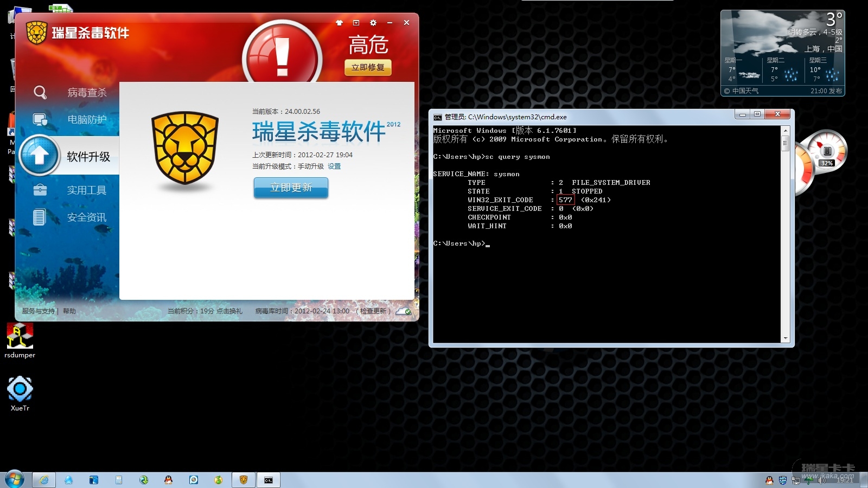Click the network connection tray icon
Screen dimensions: 868x488
796,480
